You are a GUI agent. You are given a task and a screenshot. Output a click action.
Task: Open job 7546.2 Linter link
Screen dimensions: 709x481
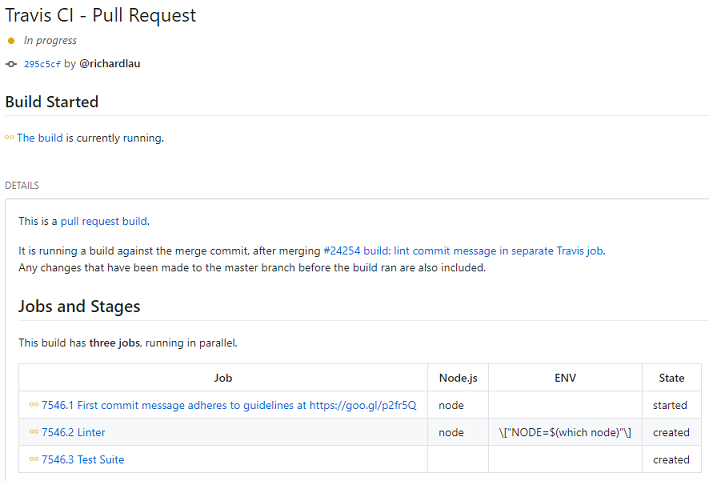(x=73, y=433)
